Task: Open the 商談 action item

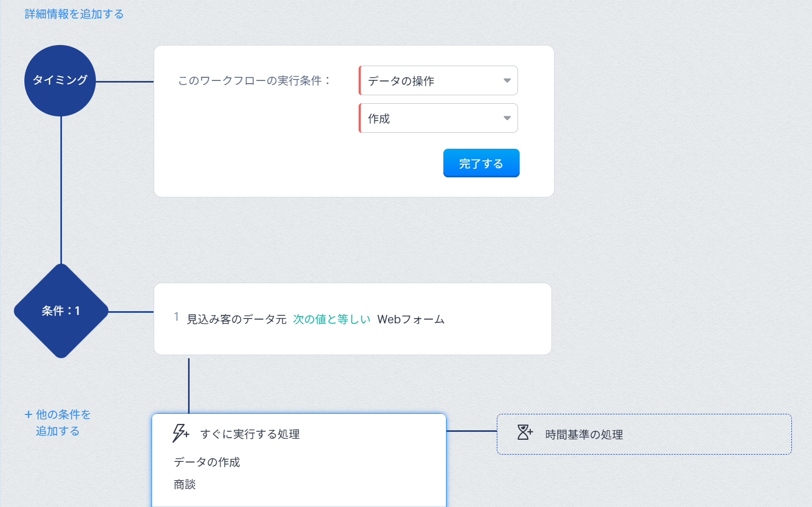Action: tap(185, 484)
